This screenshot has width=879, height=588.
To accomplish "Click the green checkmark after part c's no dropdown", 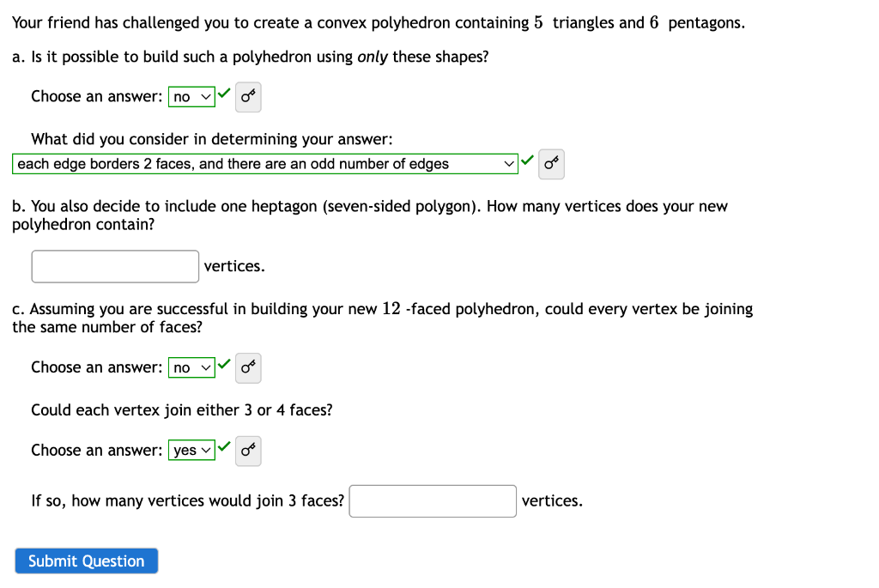I will (223, 364).
